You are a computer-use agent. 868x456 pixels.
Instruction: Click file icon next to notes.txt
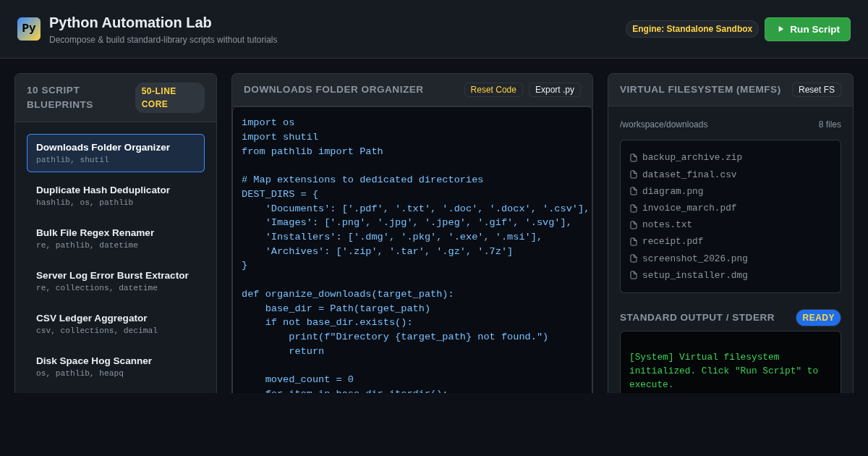634,225
